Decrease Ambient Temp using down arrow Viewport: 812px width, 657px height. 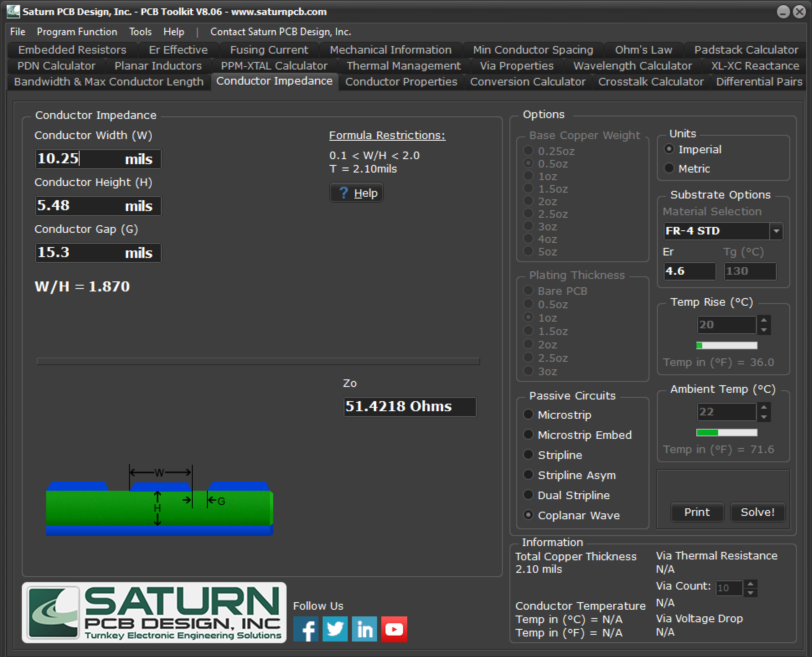pyautogui.click(x=764, y=417)
